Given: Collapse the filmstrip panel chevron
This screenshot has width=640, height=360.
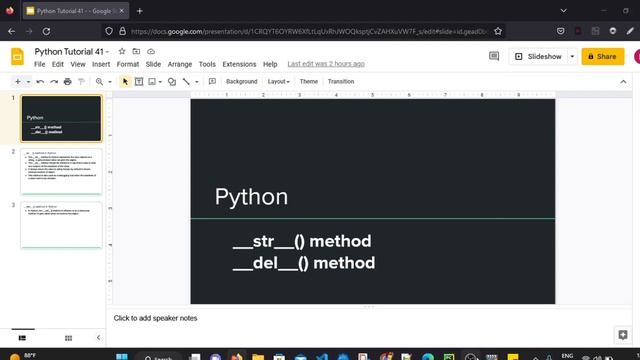Looking at the screenshot, I should (x=98, y=338).
